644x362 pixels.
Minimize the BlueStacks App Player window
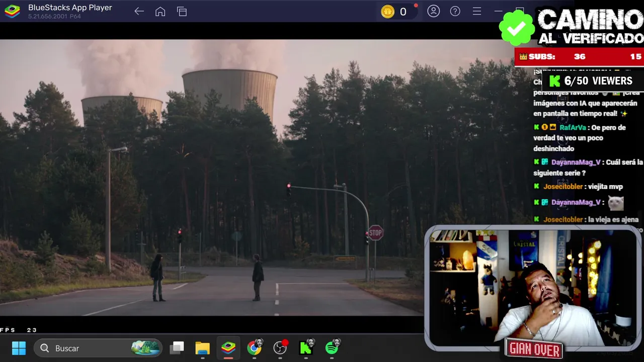(x=498, y=11)
